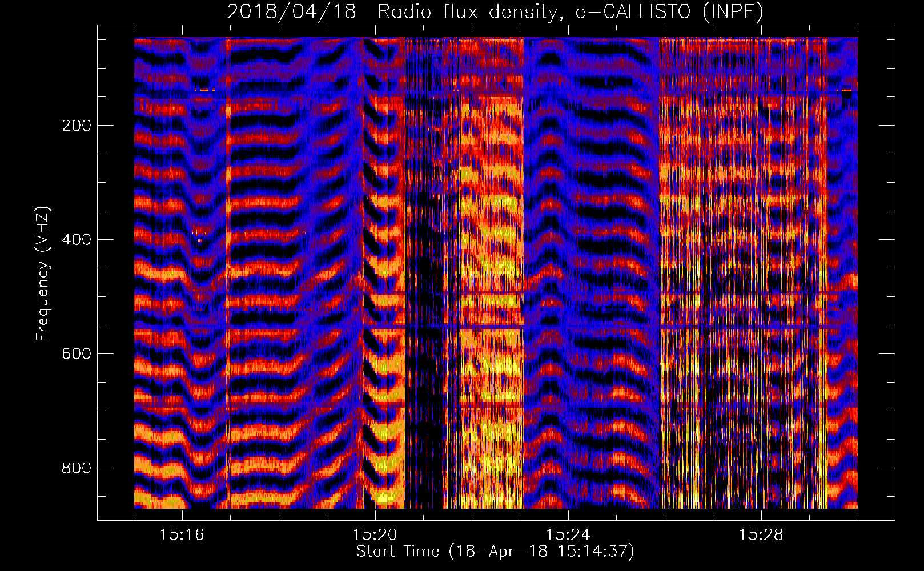Click the 15:24 time tick label
Screen dimensions: 924x571
568,535
